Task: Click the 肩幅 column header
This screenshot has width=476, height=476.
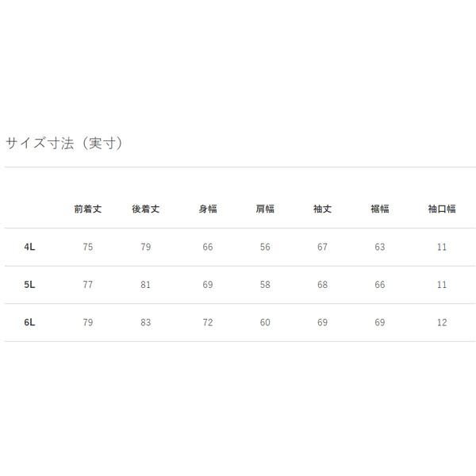Action: (265, 209)
